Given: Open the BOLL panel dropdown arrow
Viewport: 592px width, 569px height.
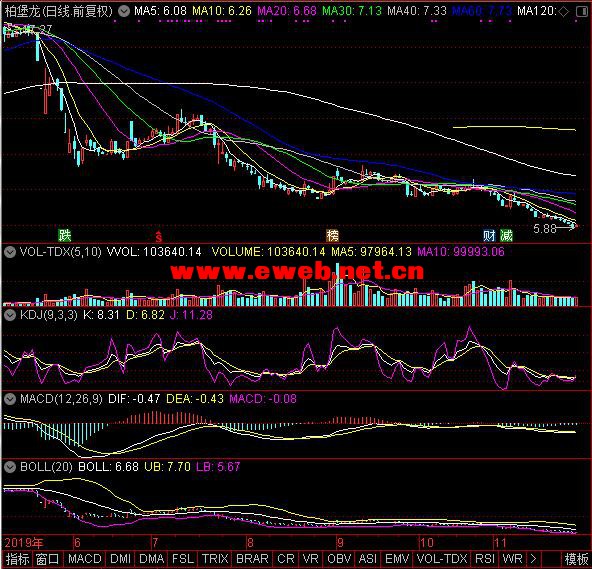Looking at the screenshot, I should 10,467.
